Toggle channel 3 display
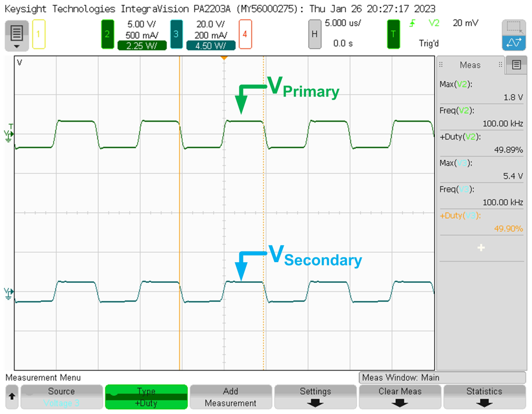Screen dimensions: 532x414 point(176,34)
